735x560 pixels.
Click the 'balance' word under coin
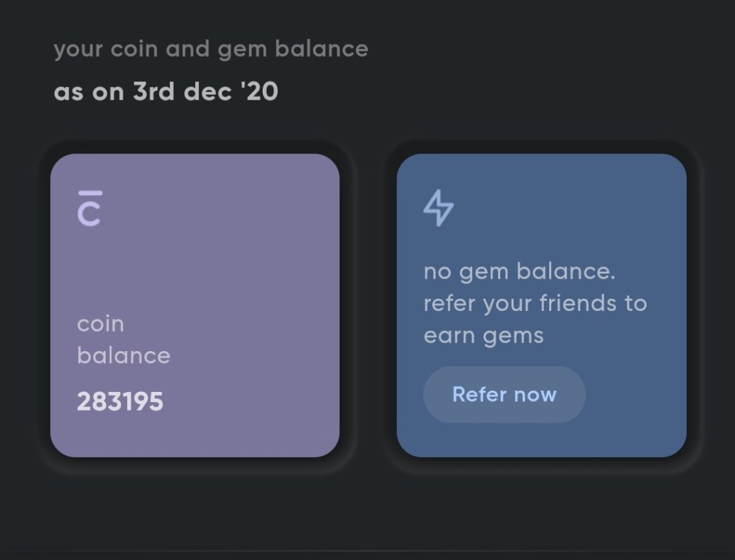click(x=123, y=355)
